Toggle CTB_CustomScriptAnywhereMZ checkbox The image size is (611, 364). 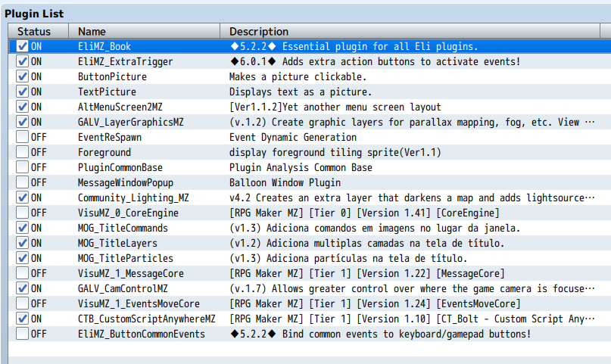22,319
